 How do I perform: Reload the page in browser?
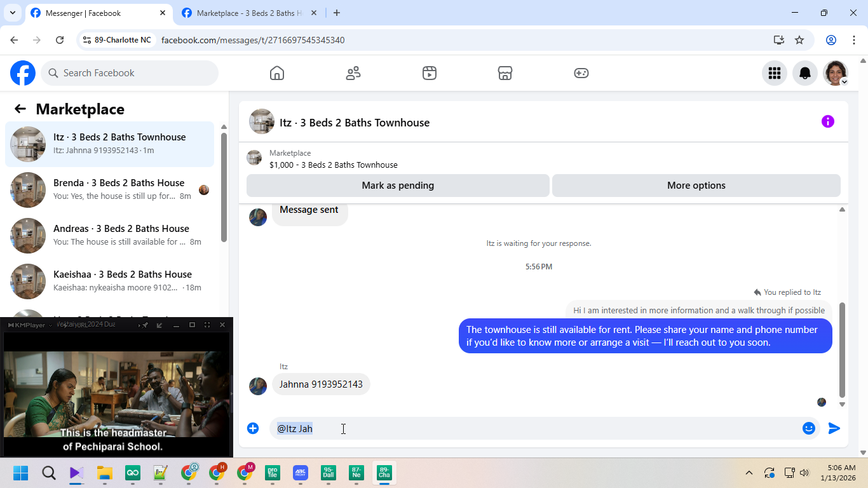point(60,40)
